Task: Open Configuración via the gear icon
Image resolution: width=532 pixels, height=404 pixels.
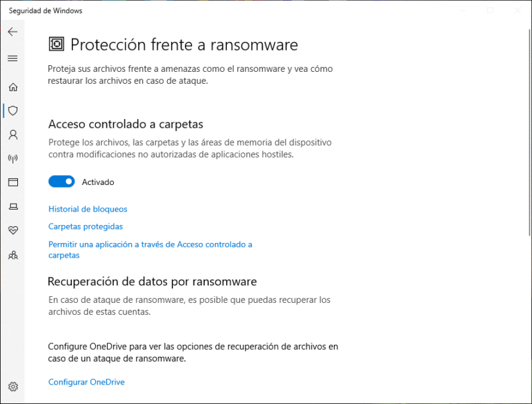Action: point(13,387)
